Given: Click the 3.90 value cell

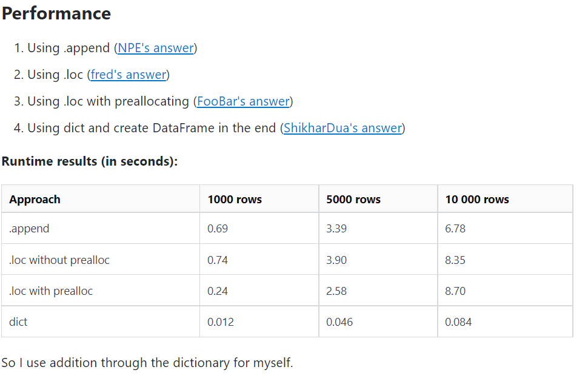Looking at the screenshot, I should tap(378, 260).
